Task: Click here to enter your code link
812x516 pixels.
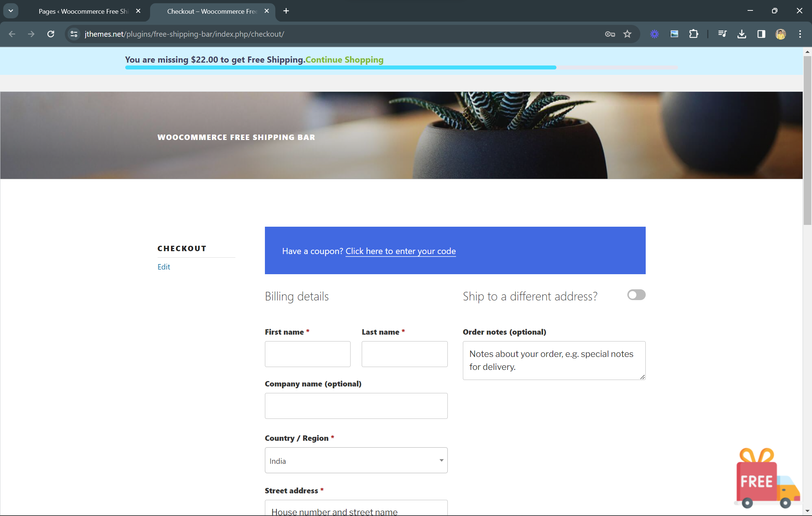Action: (x=401, y=251)
